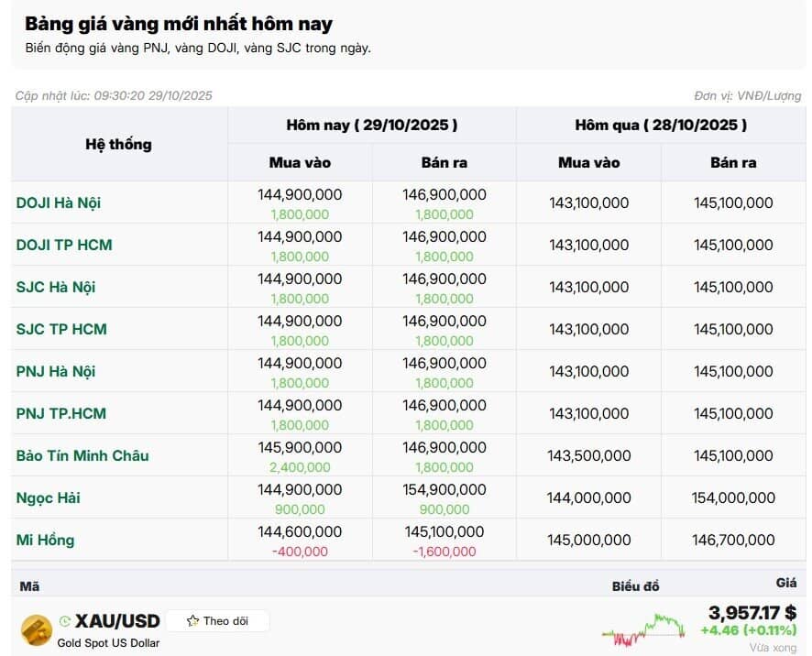Click the SJC TP HCM system name
812x656 pixels.
tap(61, 329)
